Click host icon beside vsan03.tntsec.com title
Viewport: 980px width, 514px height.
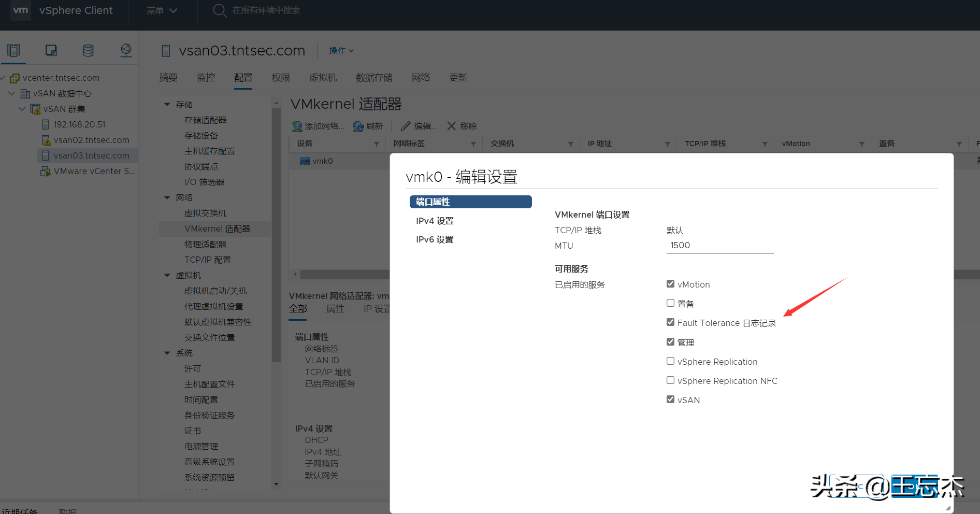tap(166, 51)
